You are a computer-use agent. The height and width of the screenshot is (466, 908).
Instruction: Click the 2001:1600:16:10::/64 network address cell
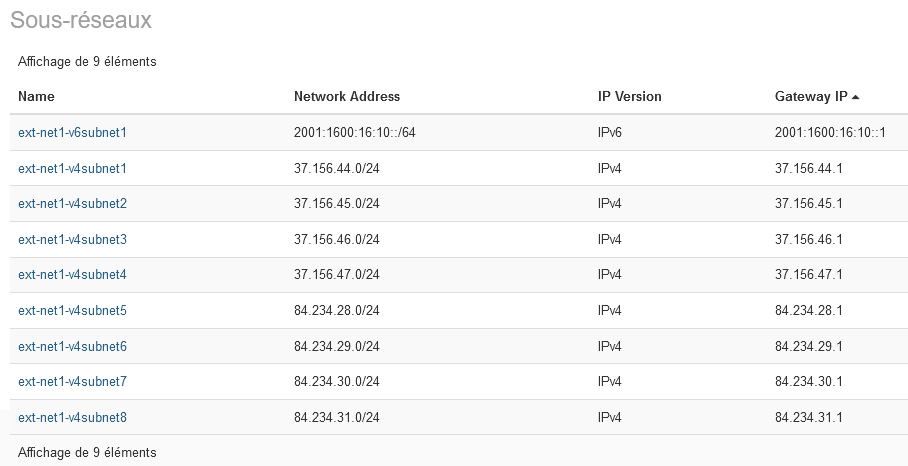(354, 132)
